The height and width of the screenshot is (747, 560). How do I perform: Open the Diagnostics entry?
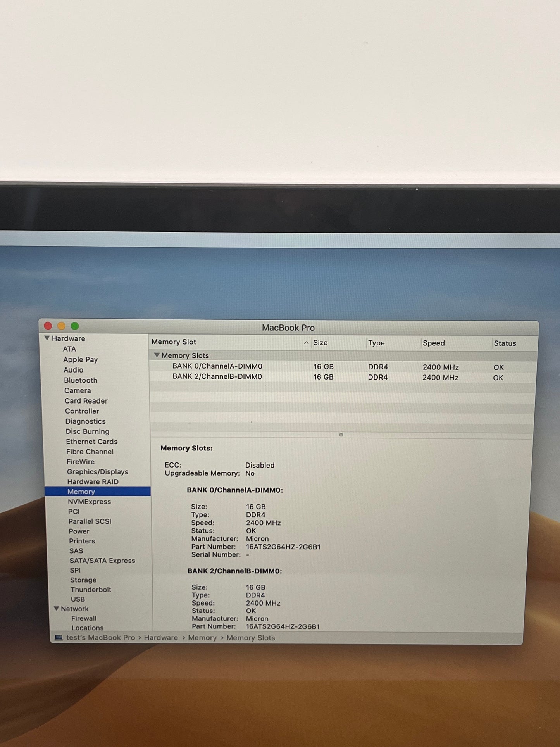coord(85,421)
